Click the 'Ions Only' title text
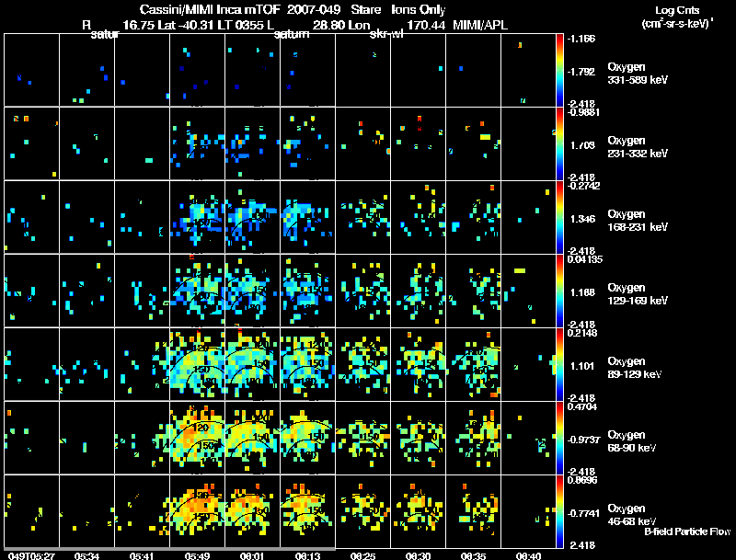Screen dimensions: 736x560 click(x=419, y=10)
